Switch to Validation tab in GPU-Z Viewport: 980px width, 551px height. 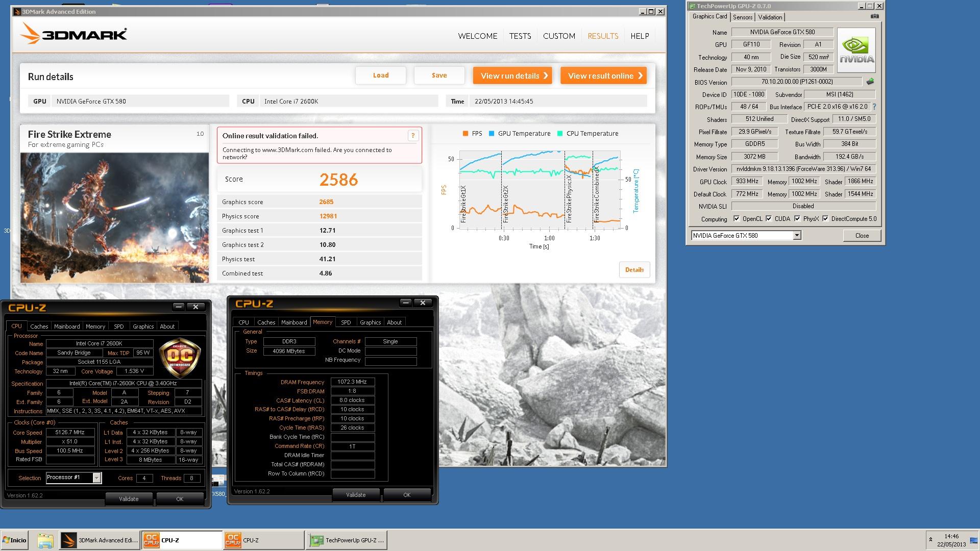coord(770,17)
